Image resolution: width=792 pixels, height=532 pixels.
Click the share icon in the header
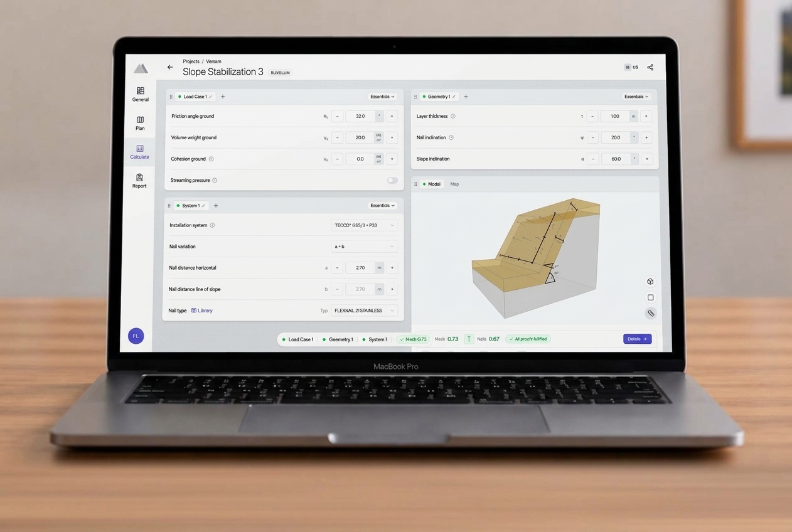coord(650,67)
